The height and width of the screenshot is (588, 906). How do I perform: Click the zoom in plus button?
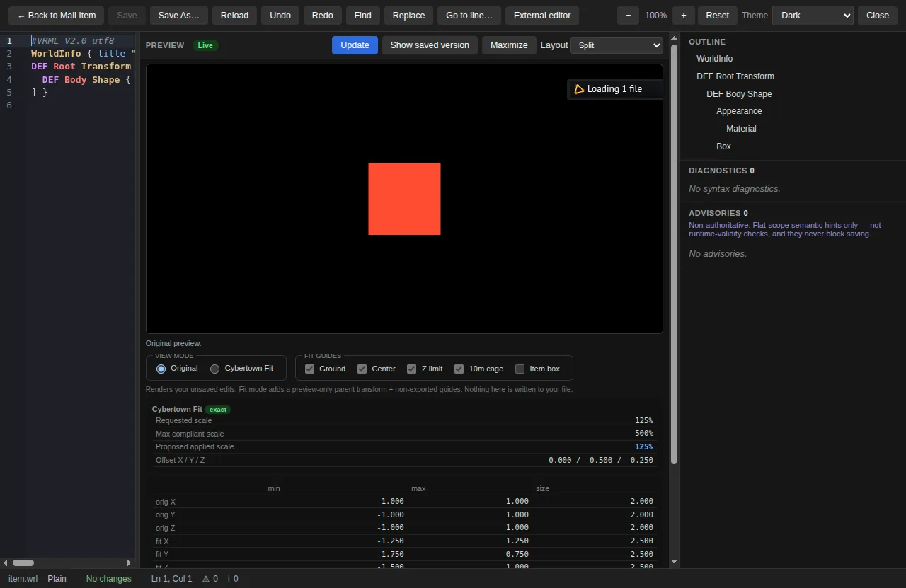tap(683, 16)
